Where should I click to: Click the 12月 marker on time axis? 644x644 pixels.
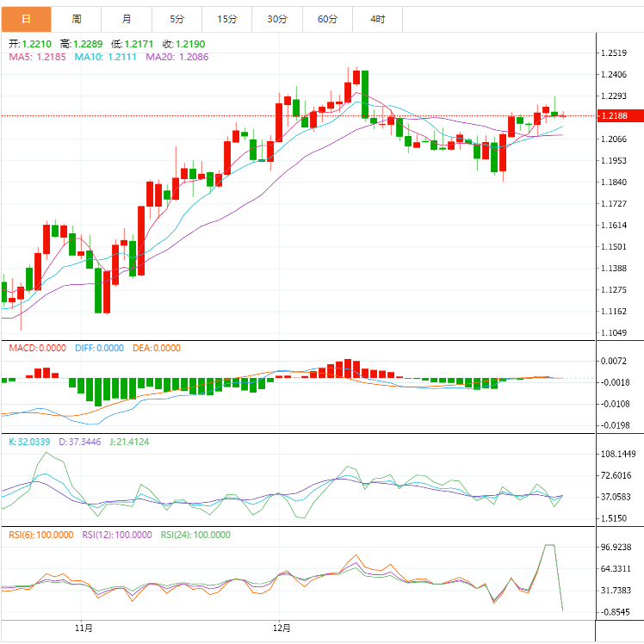click(280, 628)
